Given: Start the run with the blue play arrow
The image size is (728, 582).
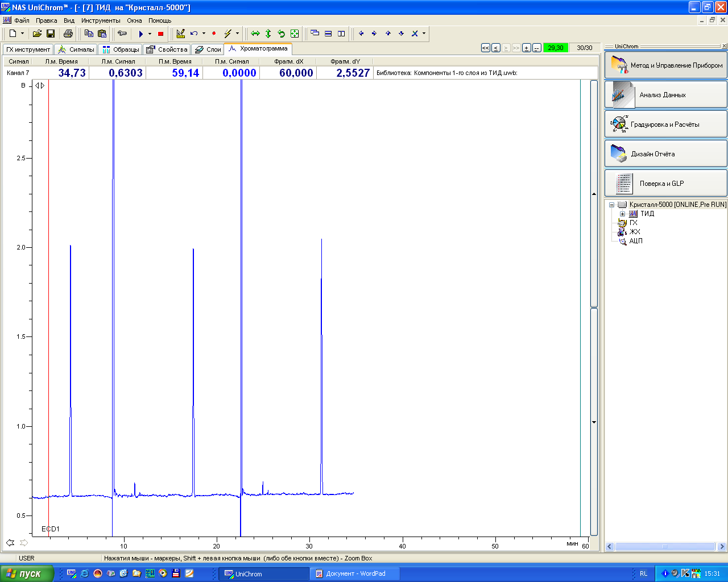Looking at the screenshot, I should (141, 34).
